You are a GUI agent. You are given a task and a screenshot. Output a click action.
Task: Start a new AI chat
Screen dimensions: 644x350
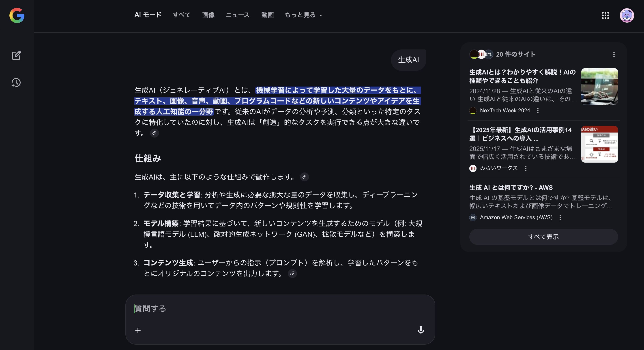pos(17,55)
